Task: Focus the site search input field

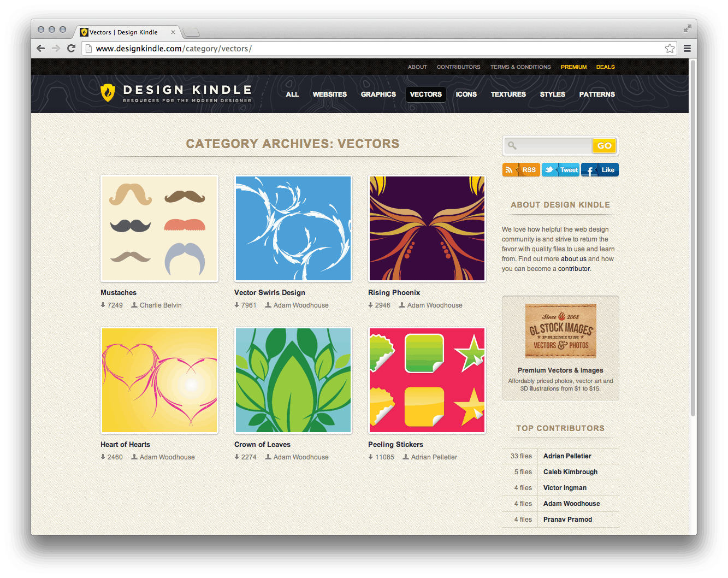Action: [553, 146]
